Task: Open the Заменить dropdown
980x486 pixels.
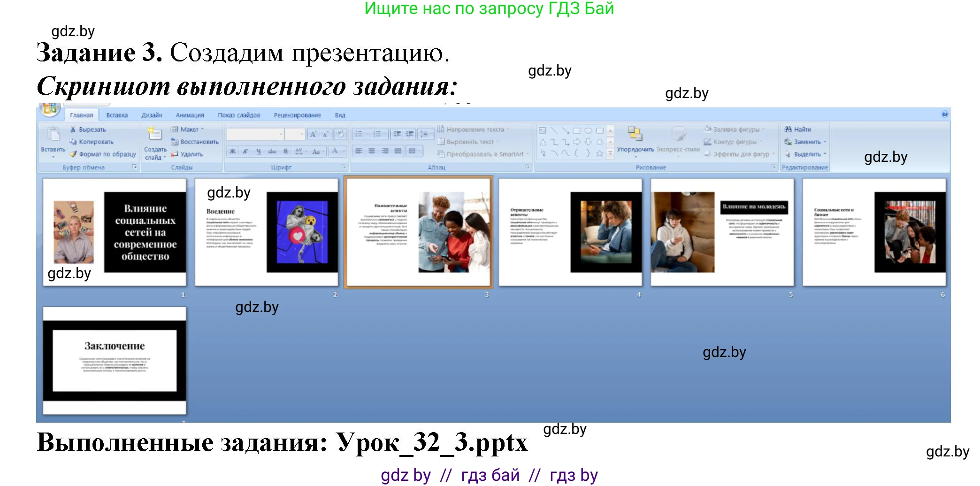Action: point(825,142)
